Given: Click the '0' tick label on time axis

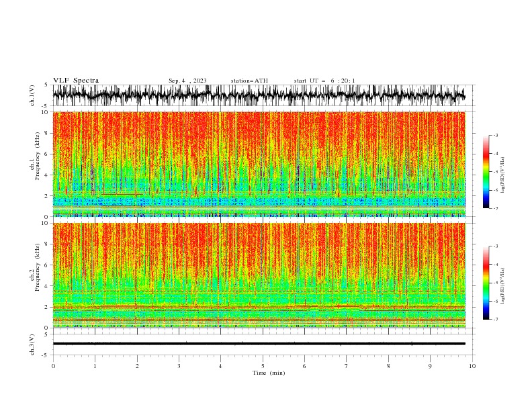Looking at the screenshot, I should click(x=53, y=366).
